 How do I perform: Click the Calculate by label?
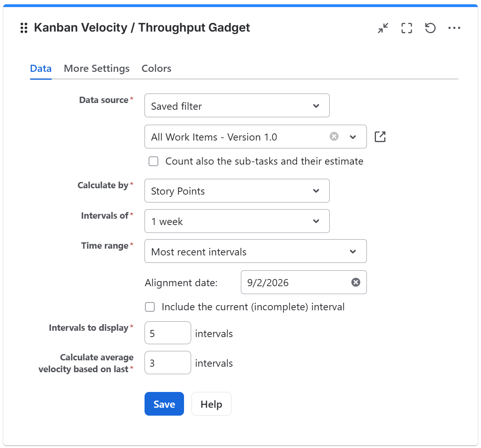click(x=103, y=185)
